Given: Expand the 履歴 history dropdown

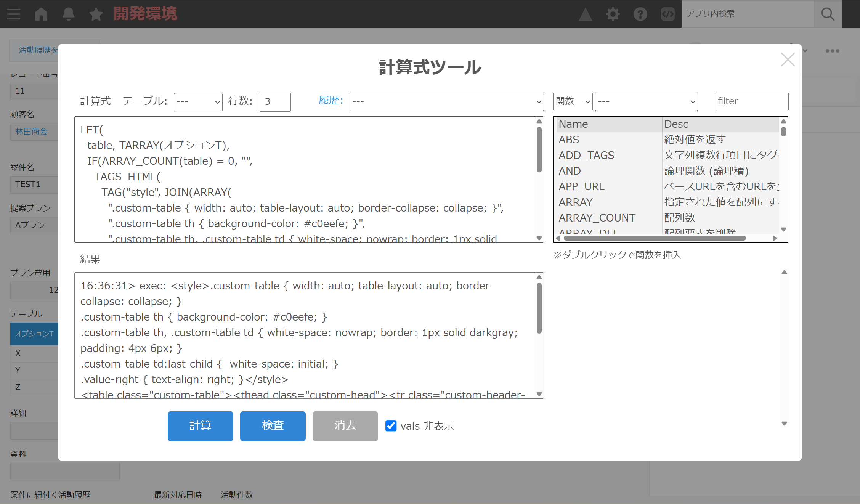Looking at the screenshot, I should pyautogui.click(x=446, y=102).
